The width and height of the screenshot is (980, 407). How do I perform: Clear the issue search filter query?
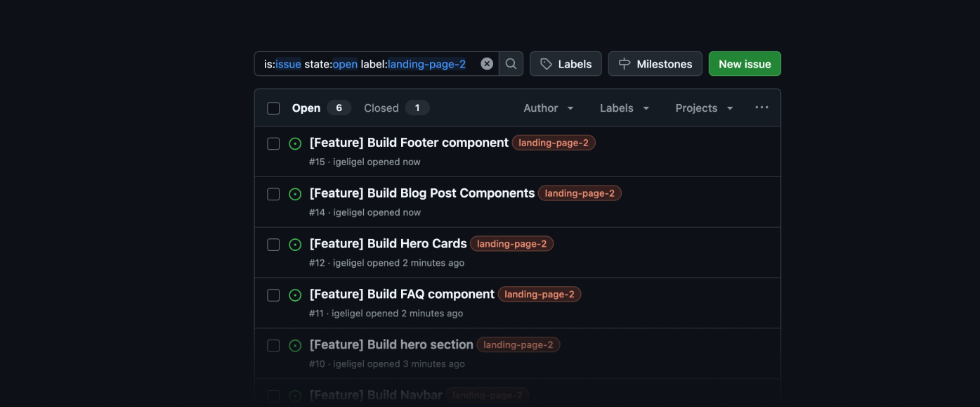487,64
